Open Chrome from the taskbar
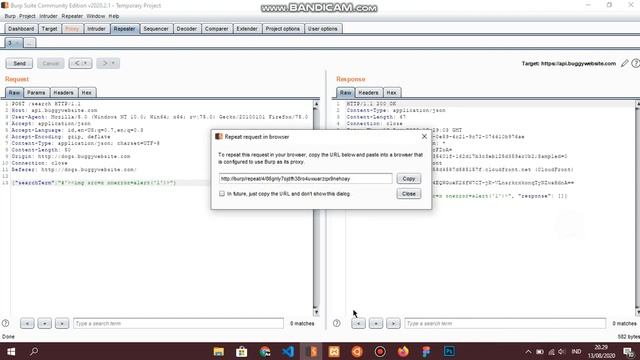The image size is (640, 360). 264,351
